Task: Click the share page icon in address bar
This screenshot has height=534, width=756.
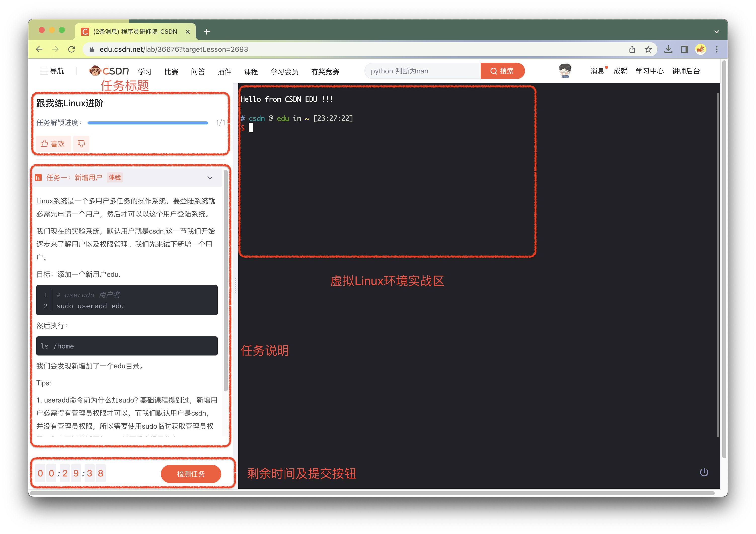Action: (632, 49)
